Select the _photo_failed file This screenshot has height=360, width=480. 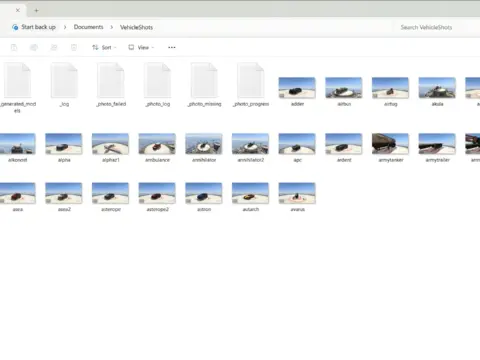click(111, 85)
